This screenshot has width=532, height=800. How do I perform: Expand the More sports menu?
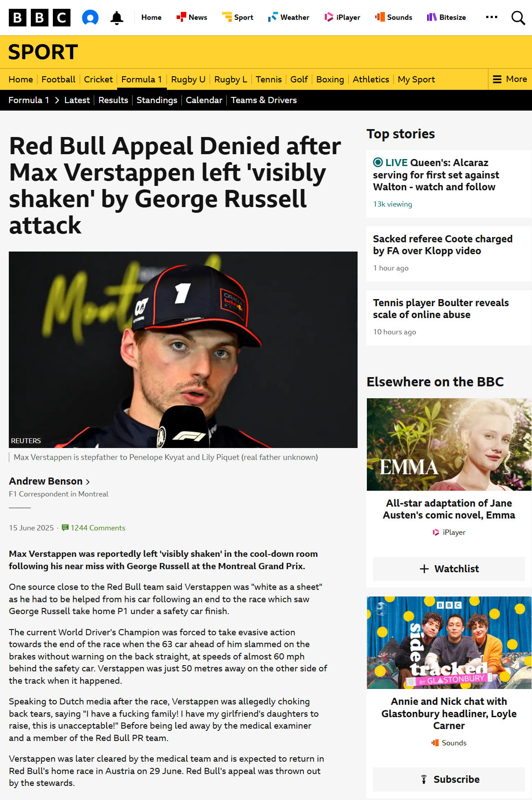[510, 79]
